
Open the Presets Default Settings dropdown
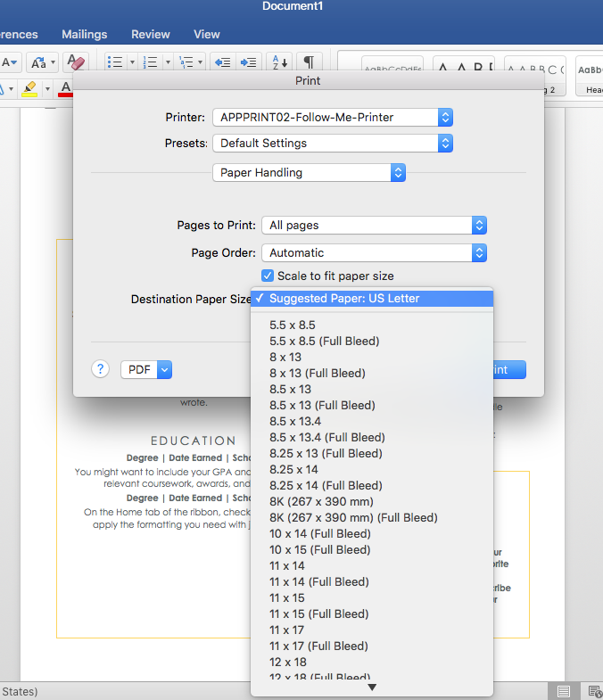coord(333,144)
